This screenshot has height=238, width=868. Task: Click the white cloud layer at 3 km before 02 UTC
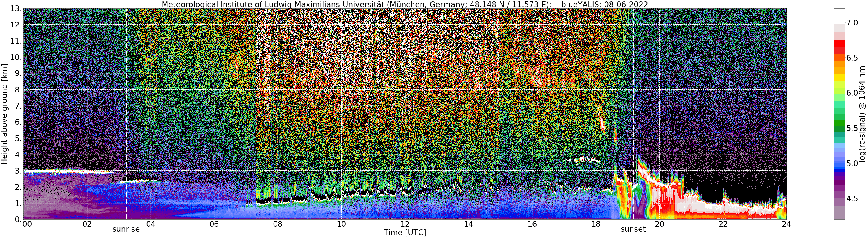tap(68, 172)
